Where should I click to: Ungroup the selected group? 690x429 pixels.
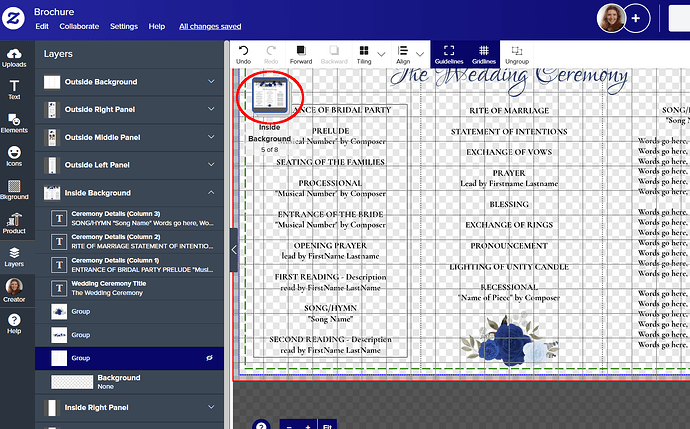[517, 55]
